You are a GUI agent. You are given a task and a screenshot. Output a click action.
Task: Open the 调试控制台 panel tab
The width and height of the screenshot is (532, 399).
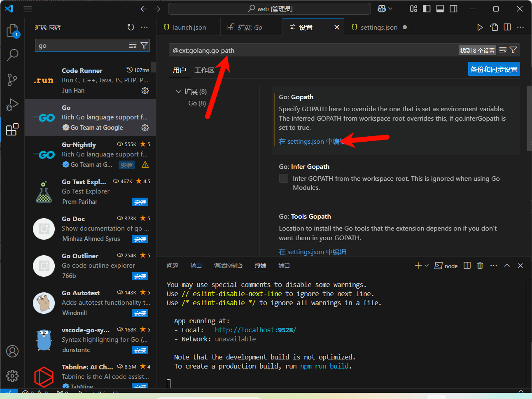[228, 266]
